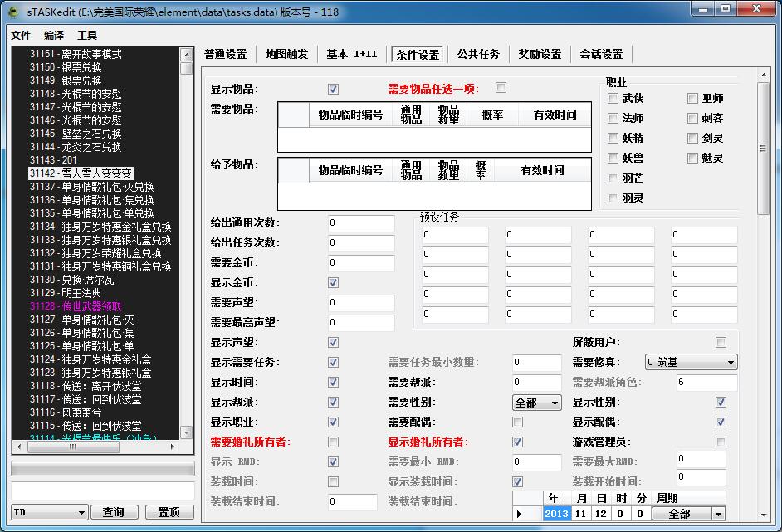Select task 31128 - 传世武器领取 in list

76,306
